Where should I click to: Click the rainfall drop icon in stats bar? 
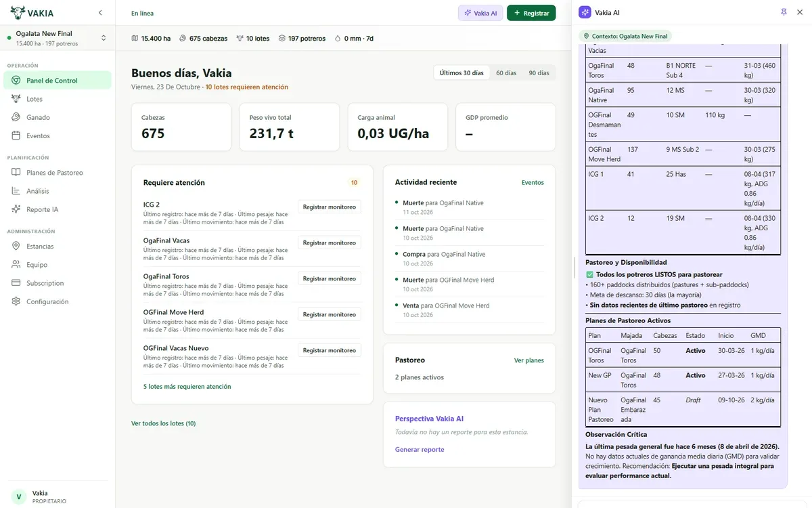tap(338, 39)
